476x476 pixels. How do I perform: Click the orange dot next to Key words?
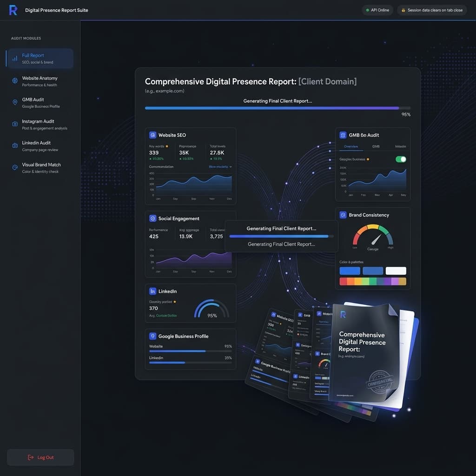(167, 146)
